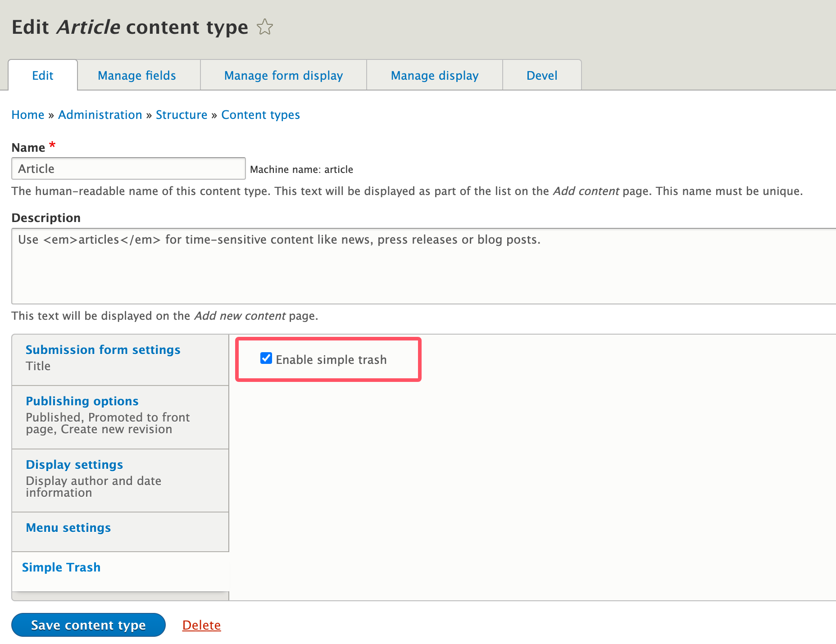Open the Menu settings section
Screen dimensions: 836x644
tap(68, 527)
